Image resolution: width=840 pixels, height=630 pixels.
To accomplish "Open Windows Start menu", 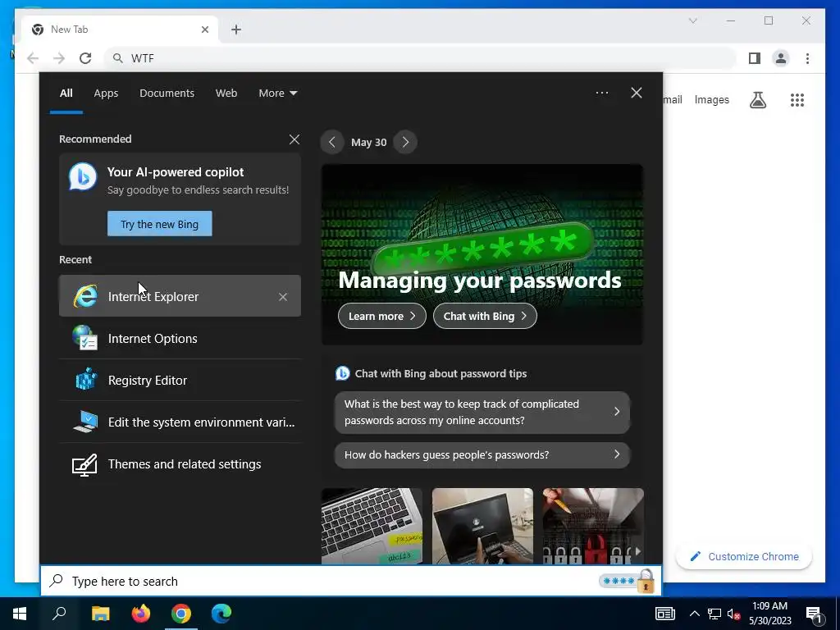I will click(x=20, y=614).
